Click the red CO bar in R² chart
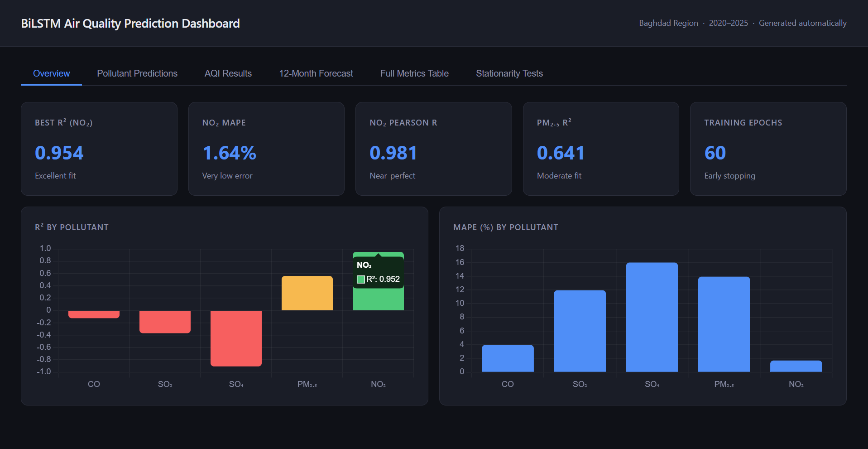Screen dimensions: 868x449 [94, 314]
